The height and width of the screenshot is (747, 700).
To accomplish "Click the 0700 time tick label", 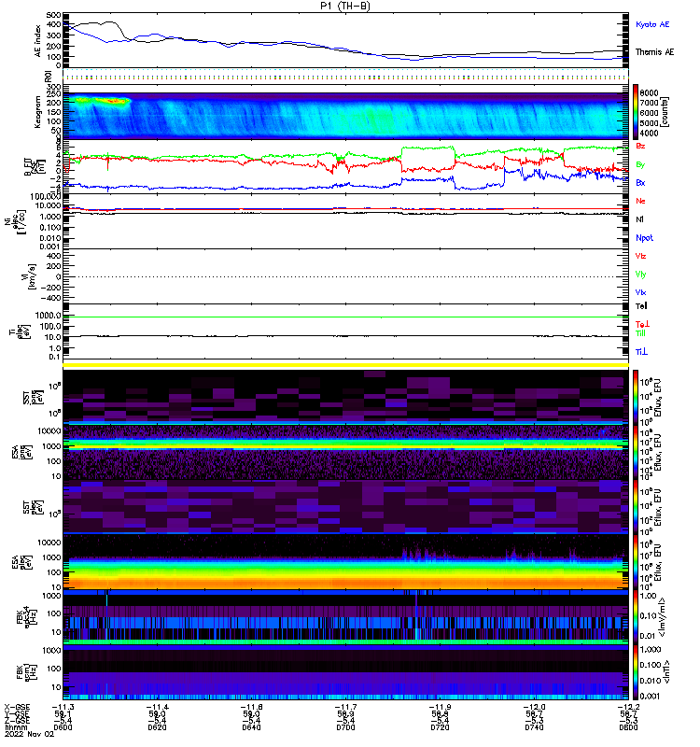I will point(345,727).
